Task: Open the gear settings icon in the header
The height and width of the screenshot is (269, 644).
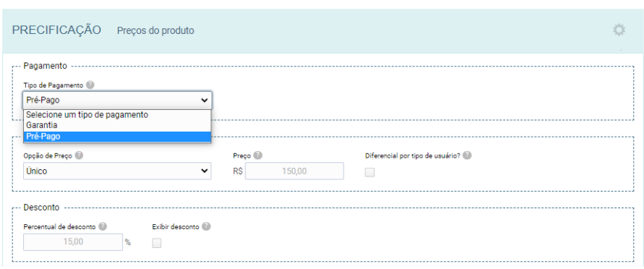Action: tap(619, 30)
